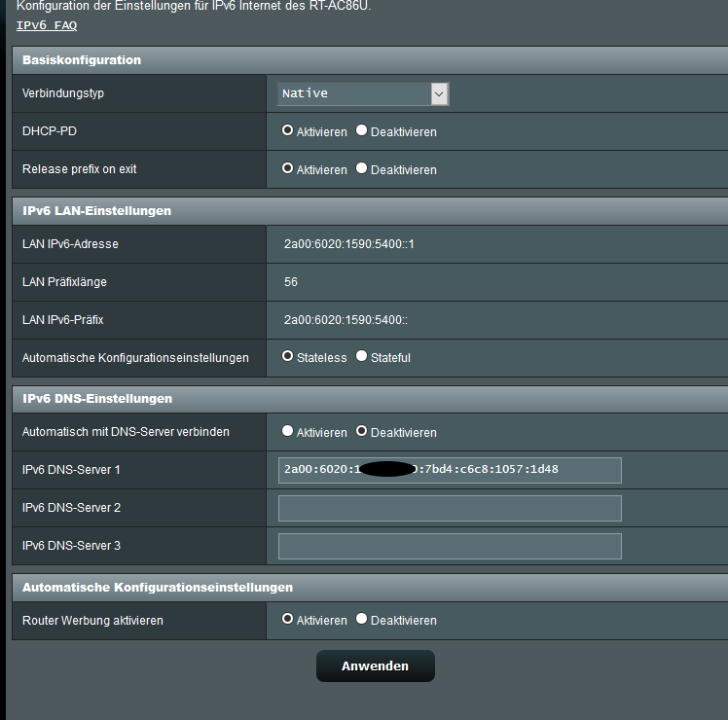Image resolution: width=728 pixels, height=720 pixels.
Task: Select Aktivieren for DHCP-PD
Action: tap(288, 130)
